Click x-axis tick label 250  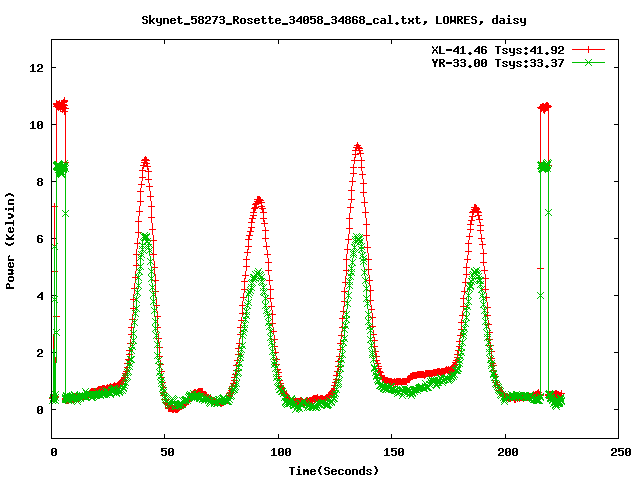pyautogui.click(x=621, y=452)
